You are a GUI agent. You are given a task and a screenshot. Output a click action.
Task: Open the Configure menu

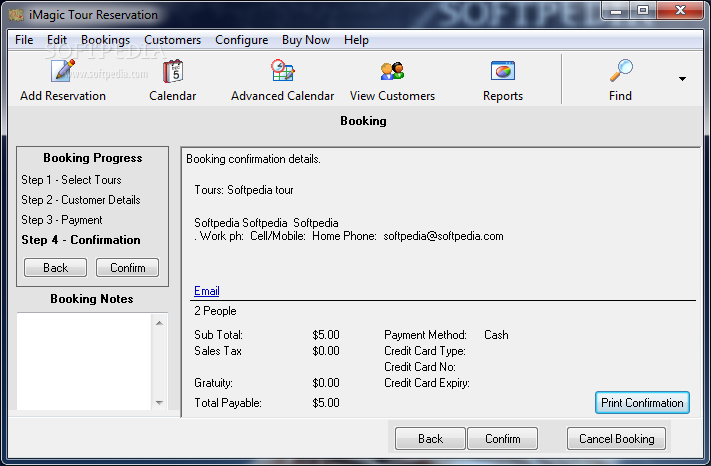click(x=241, y=40)
